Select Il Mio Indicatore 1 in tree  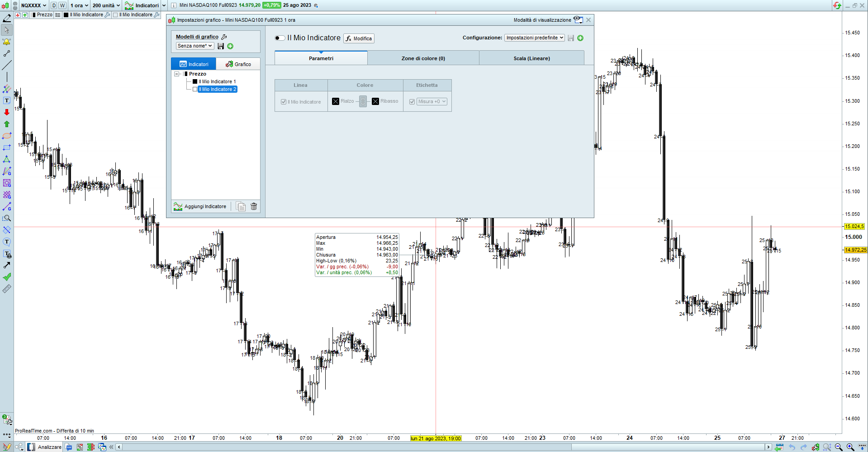217,81
